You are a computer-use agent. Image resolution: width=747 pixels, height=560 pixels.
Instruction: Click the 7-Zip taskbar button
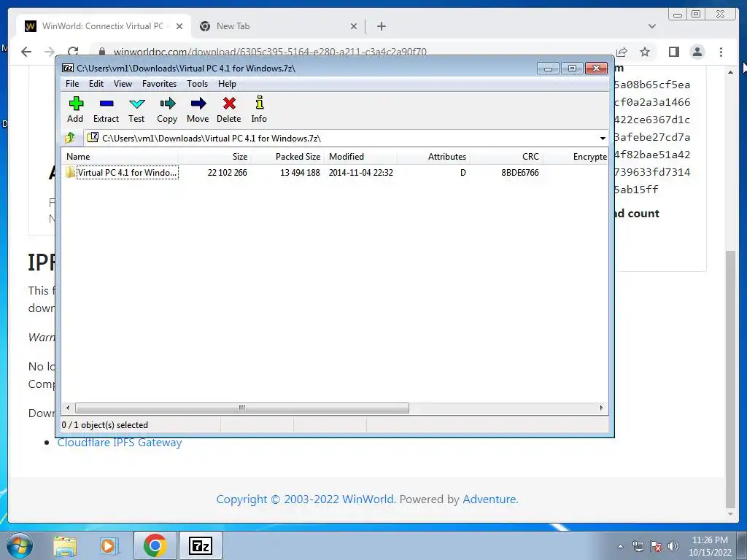200,545
